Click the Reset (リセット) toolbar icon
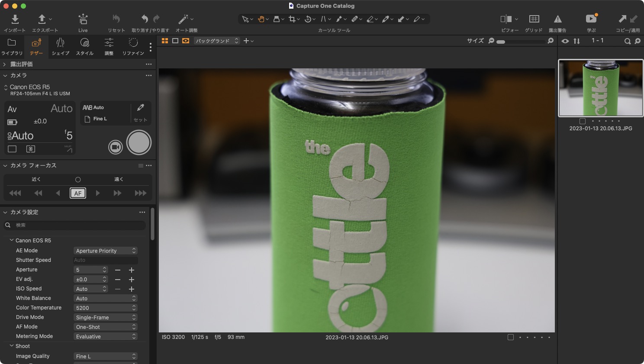 pyautogui.click(x=116, y=19)
